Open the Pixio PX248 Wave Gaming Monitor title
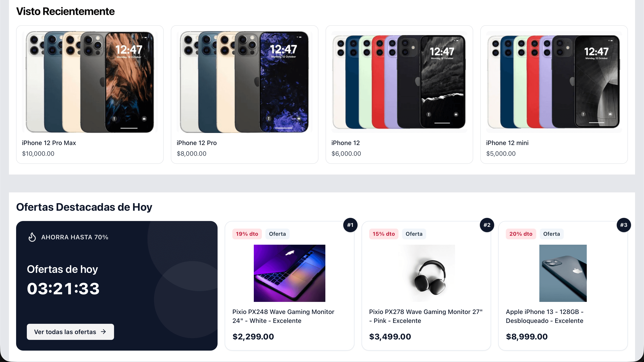Image resolution: width=644 pixels, height=362 pixels. coord(283,316)
